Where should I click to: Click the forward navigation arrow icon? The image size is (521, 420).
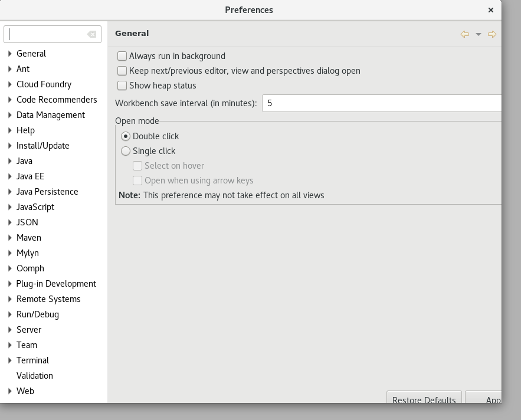491,34
